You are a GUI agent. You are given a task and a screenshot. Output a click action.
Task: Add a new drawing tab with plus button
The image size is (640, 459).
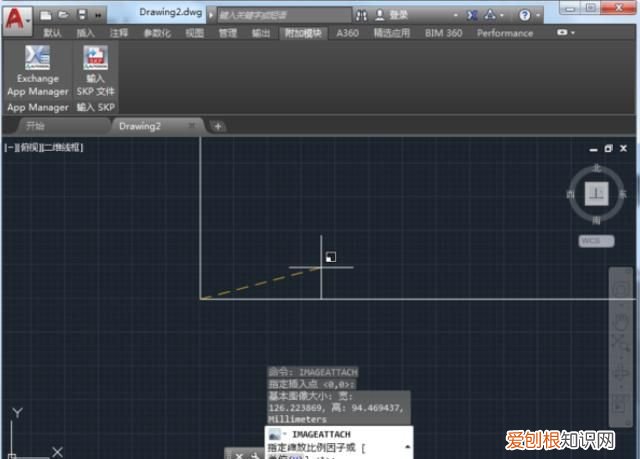218,126
